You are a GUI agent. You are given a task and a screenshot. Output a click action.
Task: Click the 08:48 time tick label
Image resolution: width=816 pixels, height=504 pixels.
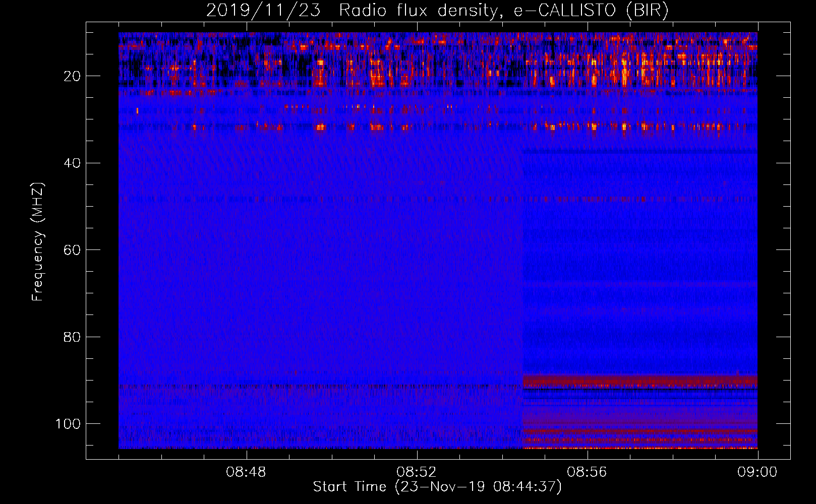point(246,472)
